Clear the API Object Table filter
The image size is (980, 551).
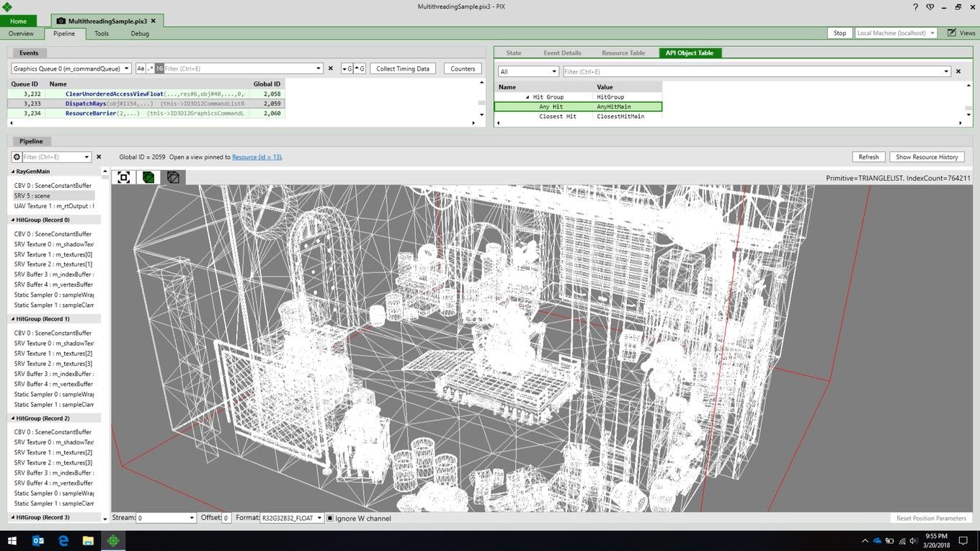[958, 71]
